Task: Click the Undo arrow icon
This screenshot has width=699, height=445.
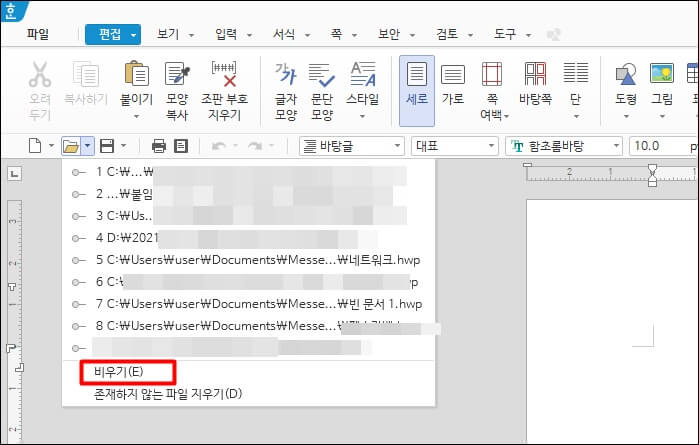Action: pyautogui.click(x=218, y=146)
